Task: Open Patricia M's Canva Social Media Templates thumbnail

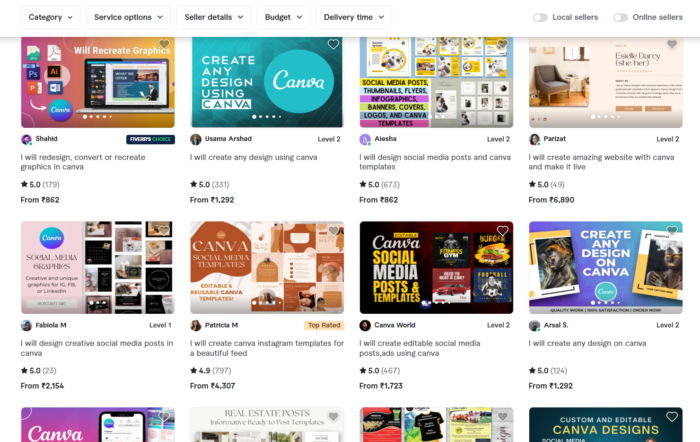Action: 267,267
